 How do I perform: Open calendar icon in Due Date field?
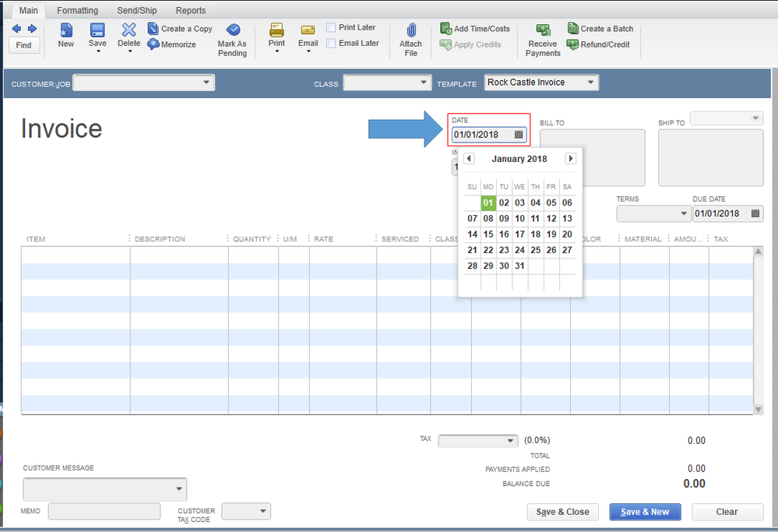tap(755, 213)
